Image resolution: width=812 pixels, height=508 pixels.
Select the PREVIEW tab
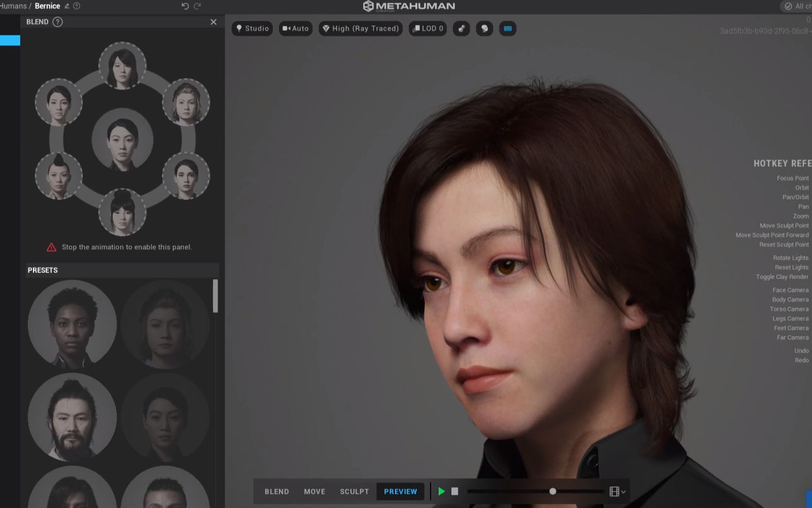(401, 491)
